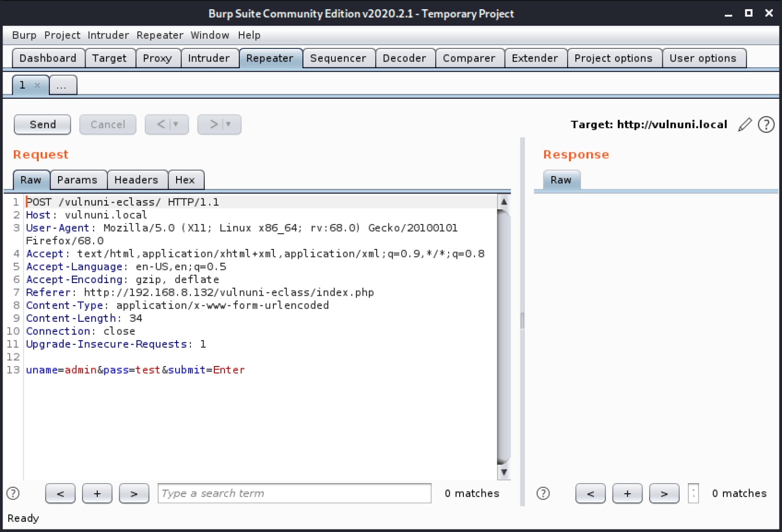The image size is (782, 532).
Task: Open the Help menu
Action: click(x=249, y=35)
